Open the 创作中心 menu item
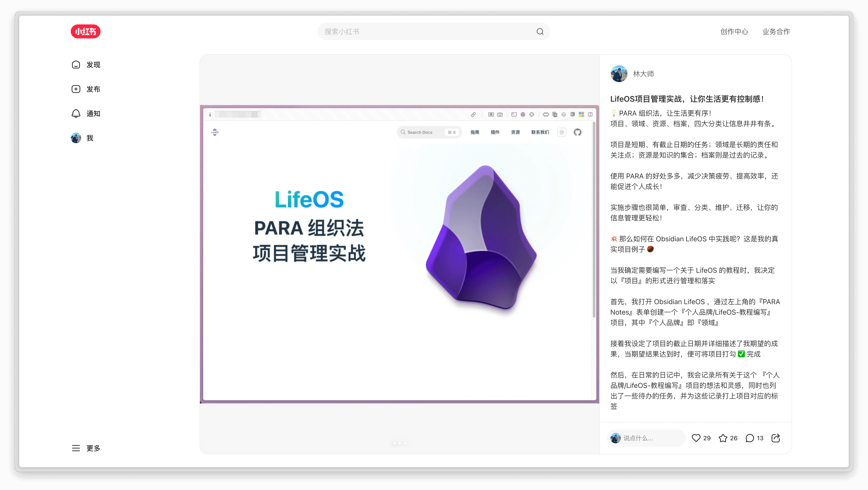 pos(734,31)
